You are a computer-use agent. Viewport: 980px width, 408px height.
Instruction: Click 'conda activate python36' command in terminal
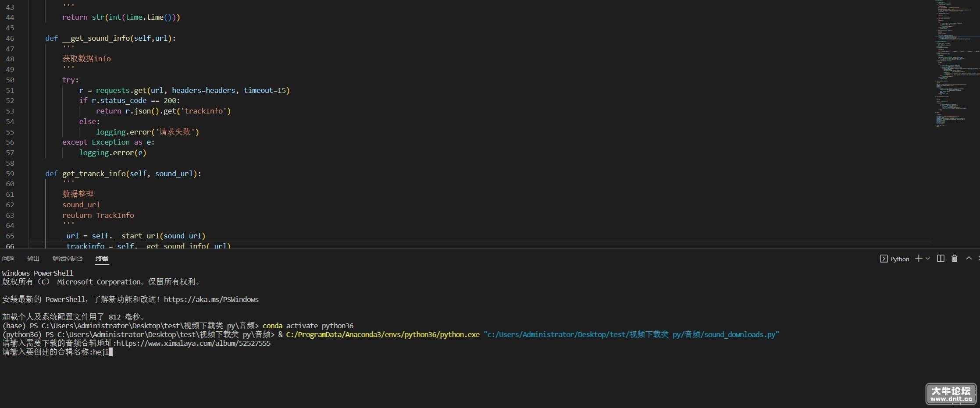click(308, 326)
